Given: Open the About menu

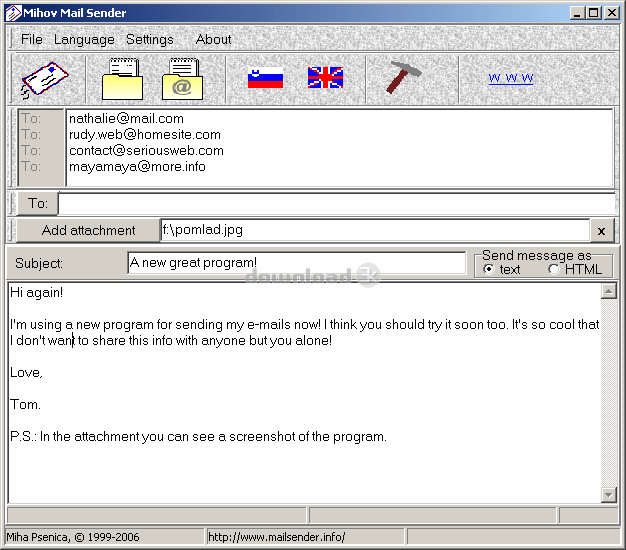Looking at the screenshot, I should click(214, 39).
